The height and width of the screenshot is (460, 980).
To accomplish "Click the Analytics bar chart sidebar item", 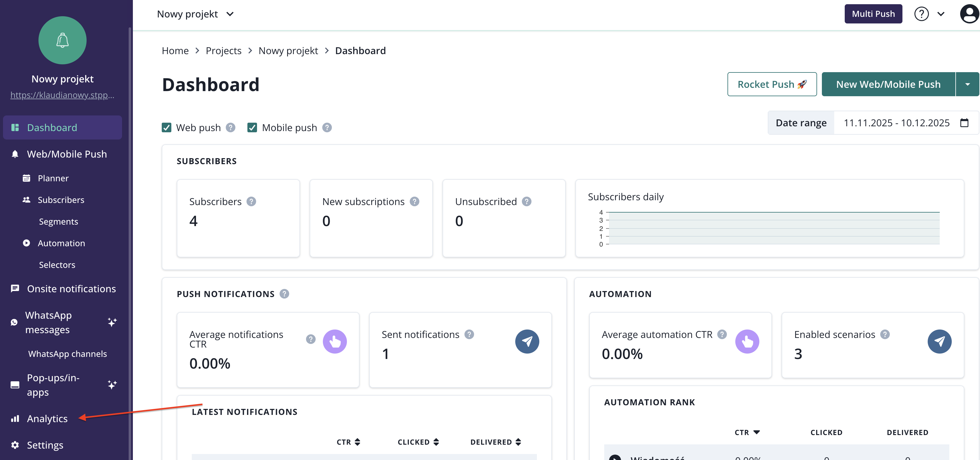I will click(x=47, y=419).
